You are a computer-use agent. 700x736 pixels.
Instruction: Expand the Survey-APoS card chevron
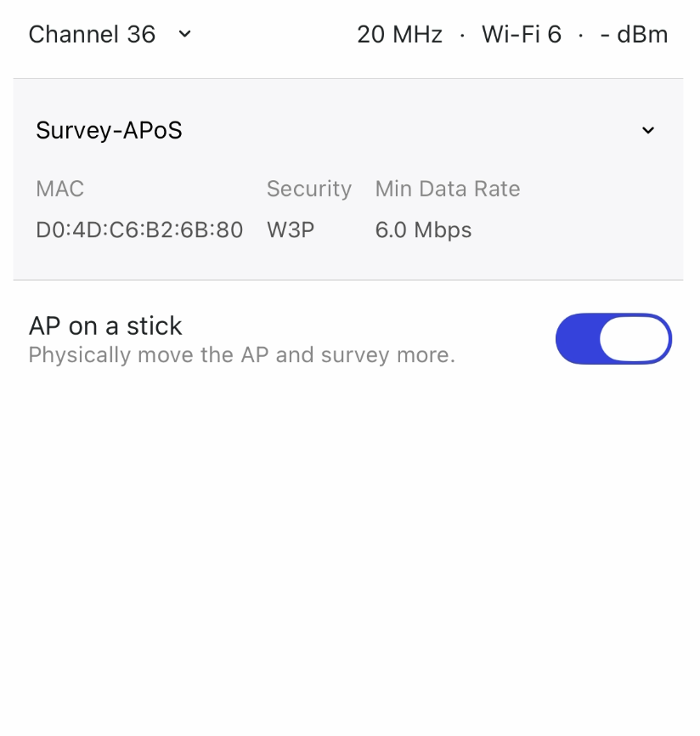tap(648, 131)
